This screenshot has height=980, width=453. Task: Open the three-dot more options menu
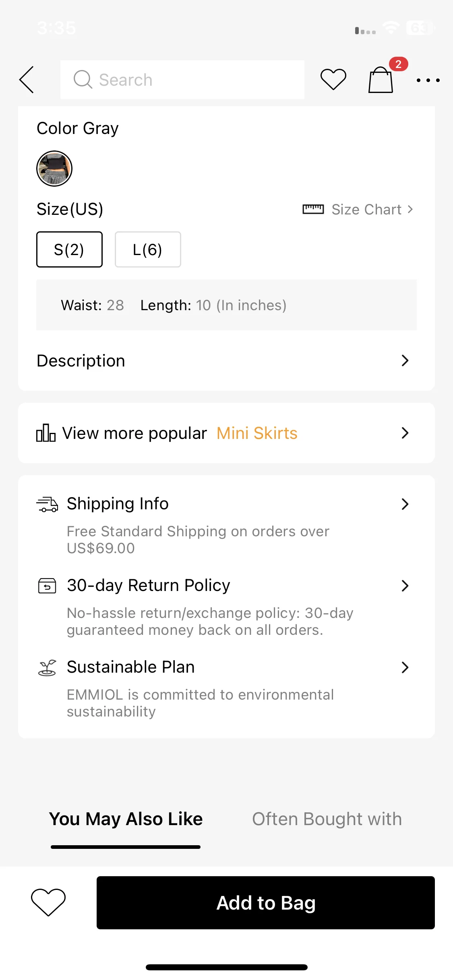tap(428, 80)
